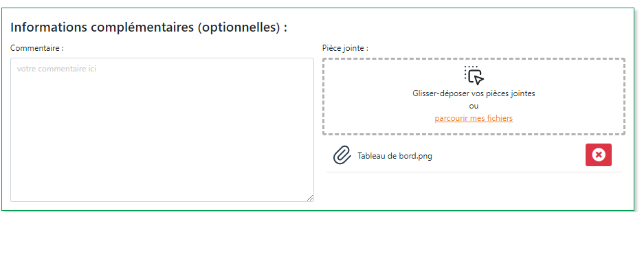644x261 pixels.
Task: Open the parcourir mes fichiers link
Action: (x=474, y=118)
